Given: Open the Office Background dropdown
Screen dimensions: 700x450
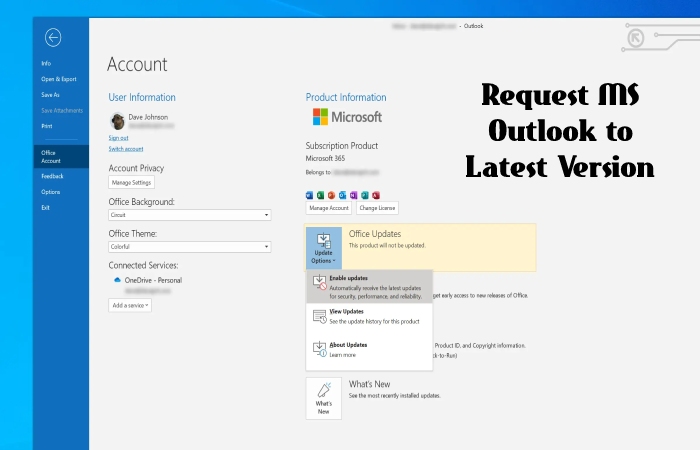Looking at the screenshot, I should point(190,215).
